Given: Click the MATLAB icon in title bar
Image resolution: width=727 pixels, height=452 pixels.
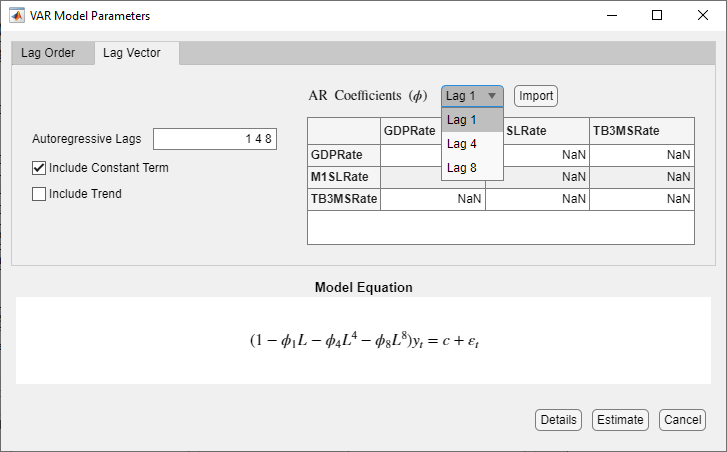Looking at the screenshot, I should (18, 16).
